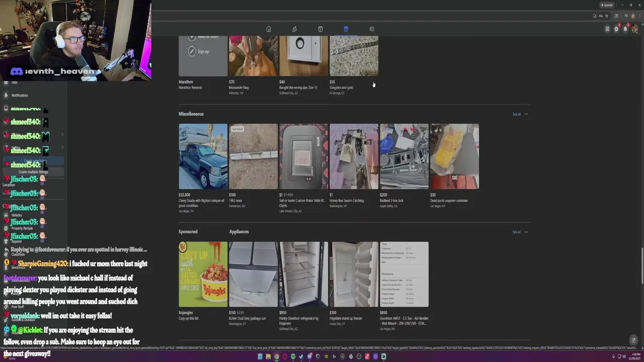Click the Gemini button in Chrome title bar
The width and height of the screenshot is (644, 362).
tap(607, 5)
